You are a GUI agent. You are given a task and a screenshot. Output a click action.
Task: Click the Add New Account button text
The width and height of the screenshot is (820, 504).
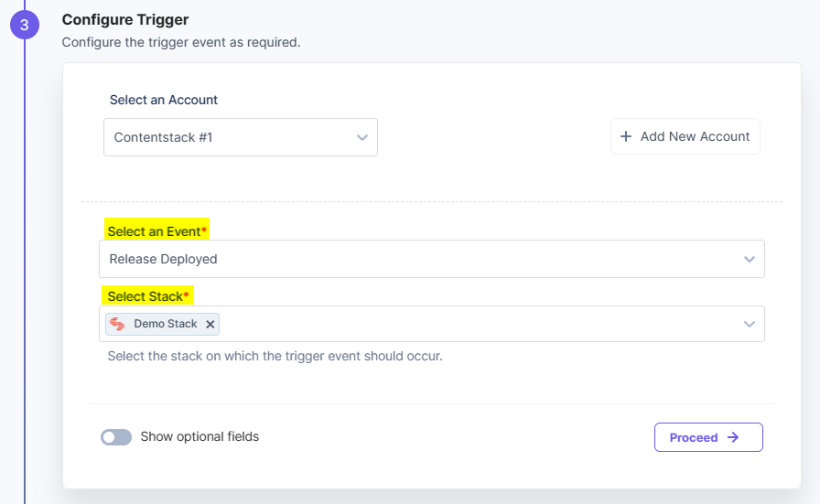click(695, 136)
